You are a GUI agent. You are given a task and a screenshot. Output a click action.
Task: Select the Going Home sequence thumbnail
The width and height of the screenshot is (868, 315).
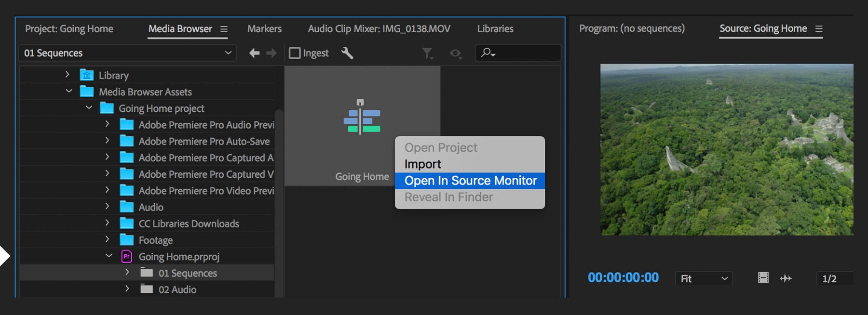pos(362,126)
